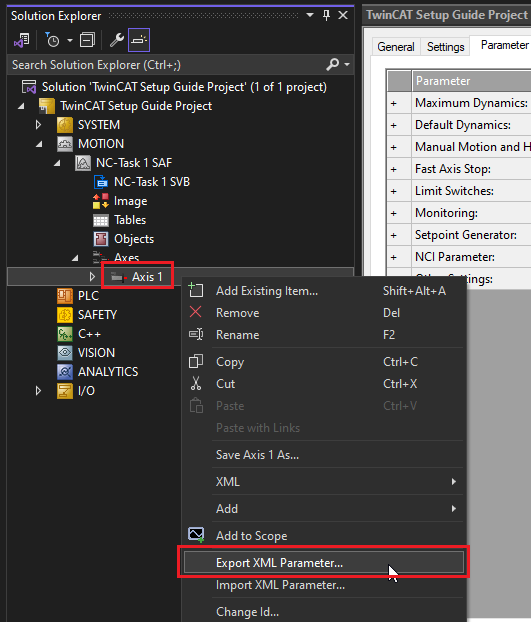
Task: Click the PLC node icon
Action: click(65, 296)
